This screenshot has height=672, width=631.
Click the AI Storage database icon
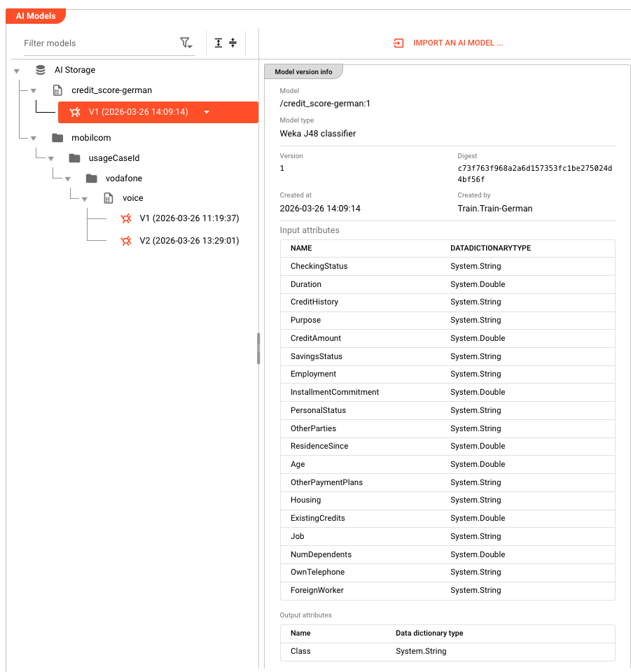coord(40,70)
